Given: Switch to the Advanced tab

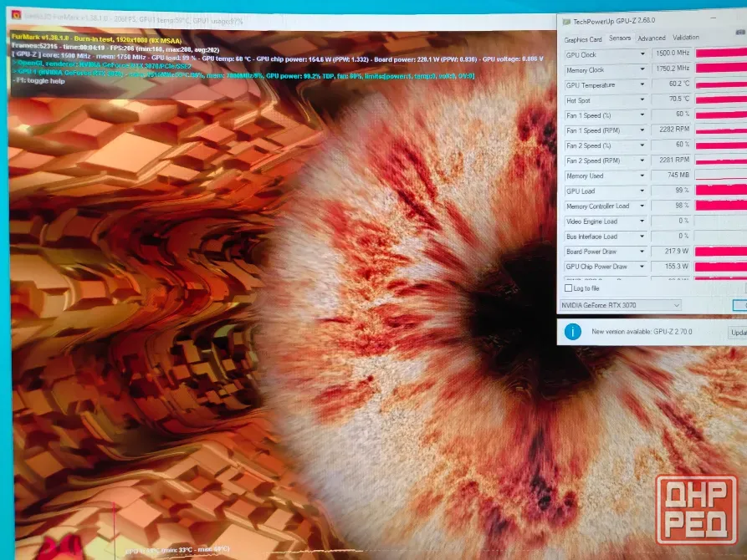Looking at the screenshot, I should click(652, 38).
